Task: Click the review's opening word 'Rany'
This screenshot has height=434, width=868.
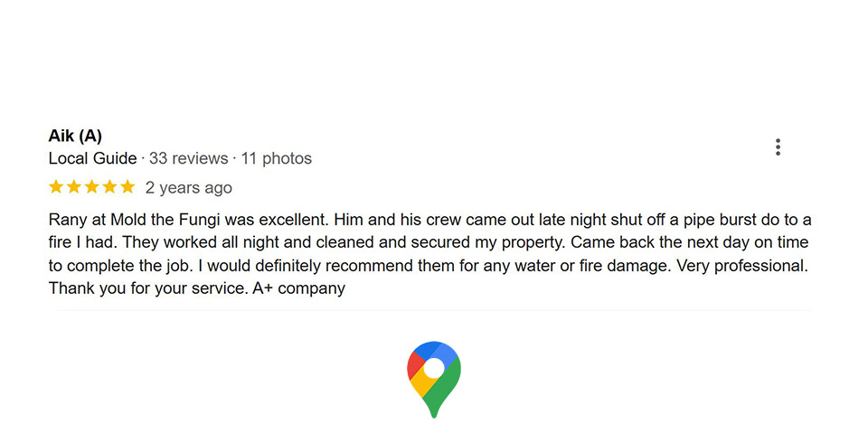Action: 69,221
